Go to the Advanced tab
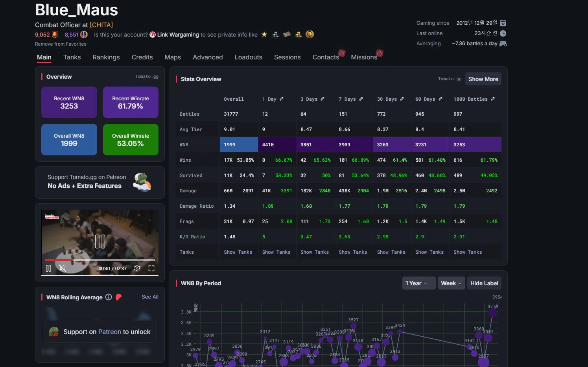588x367 pixels. click(208, 57)
